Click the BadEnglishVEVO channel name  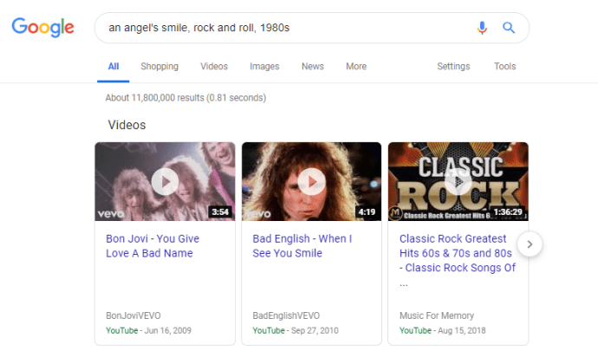pos(286,316)
